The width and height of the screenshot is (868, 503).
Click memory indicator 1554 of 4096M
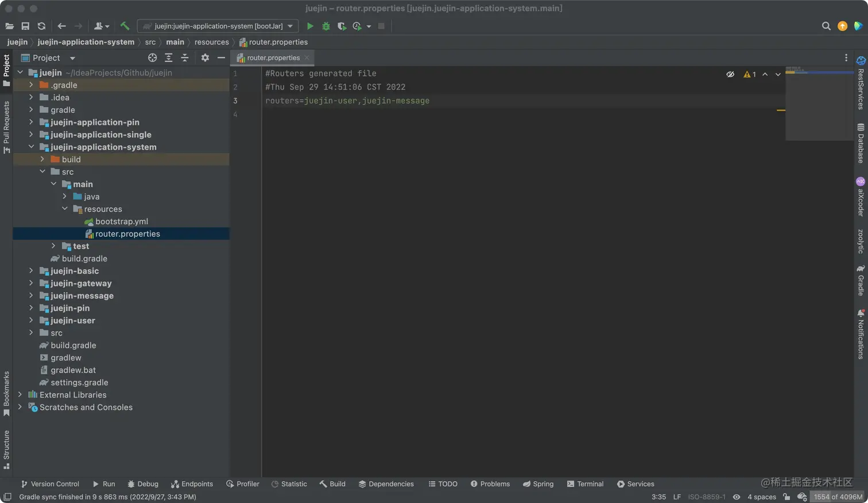click(x=838, y=497)
